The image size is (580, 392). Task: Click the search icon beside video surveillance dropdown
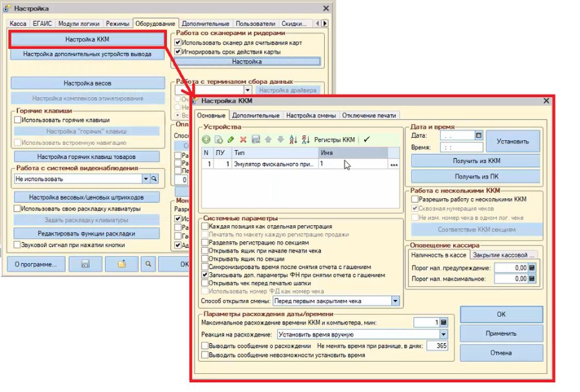tap(154, 179)
